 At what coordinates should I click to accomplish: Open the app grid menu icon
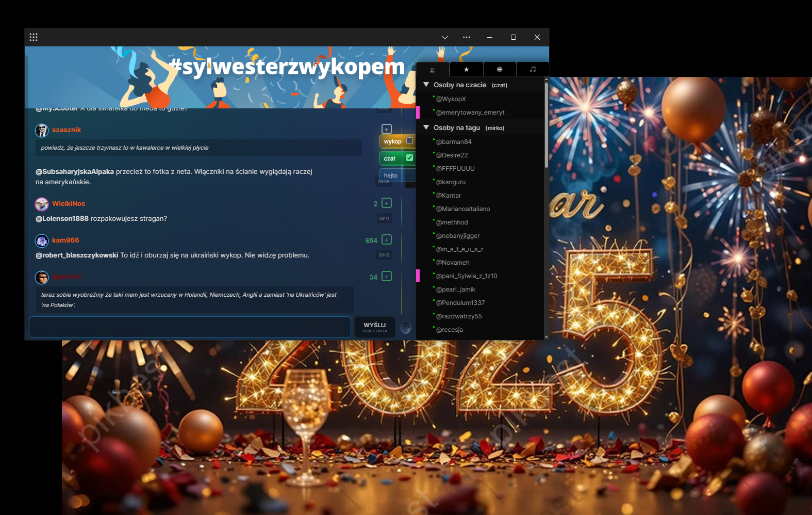point(34,37)
